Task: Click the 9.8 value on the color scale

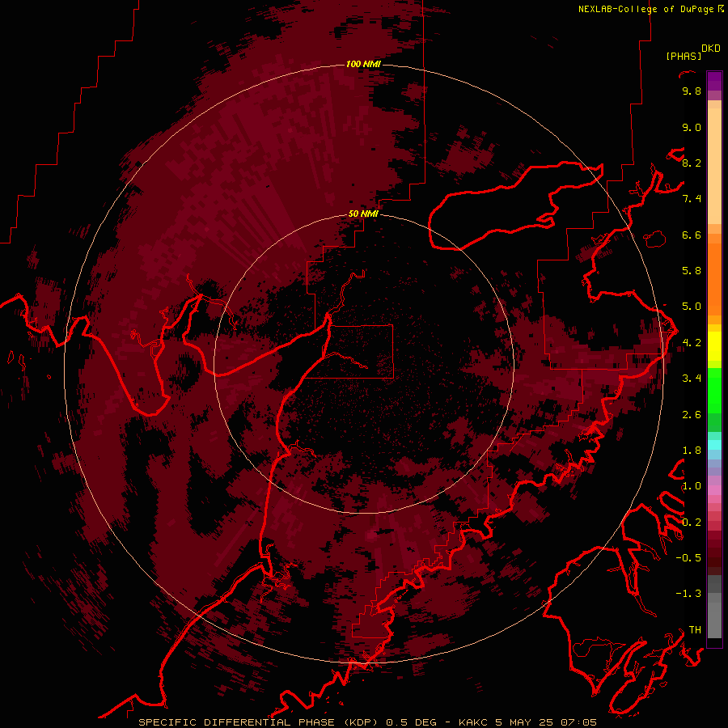Action: (692, 91)
